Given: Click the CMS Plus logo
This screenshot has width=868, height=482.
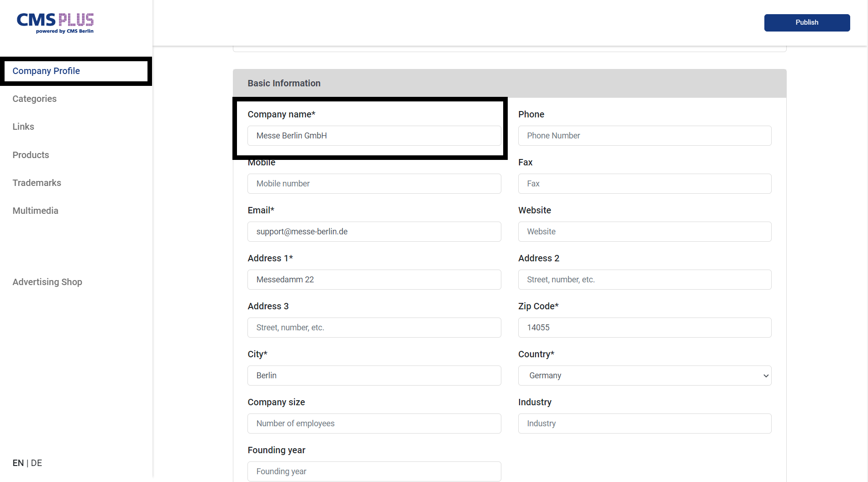Looking at the screenshot, I should click(x=55, y=23).
